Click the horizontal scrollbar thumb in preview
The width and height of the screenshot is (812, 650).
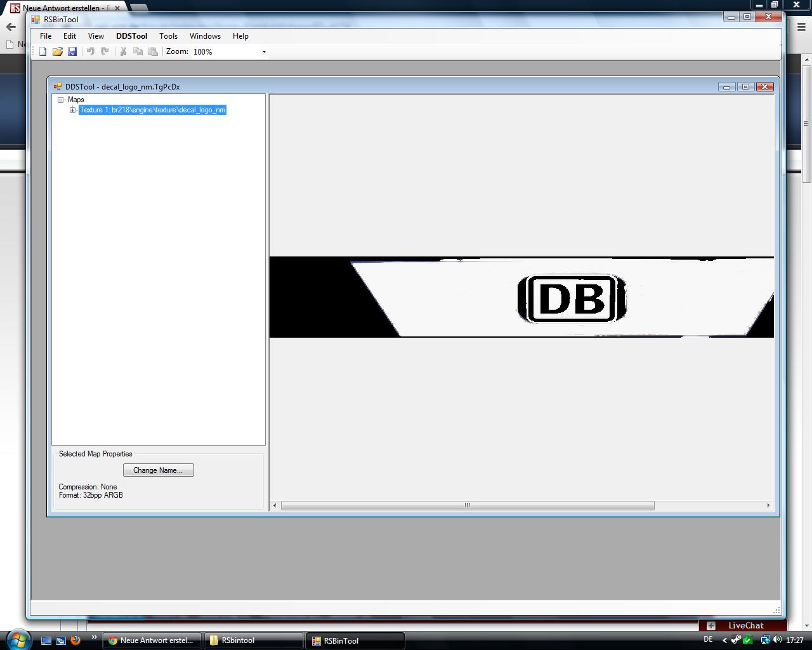468,505
